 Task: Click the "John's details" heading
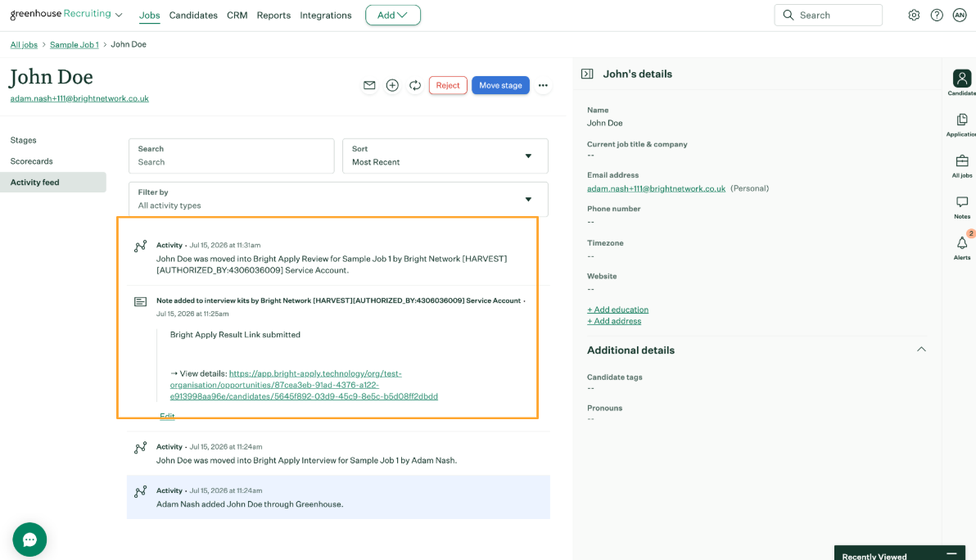tap(637, 74)
